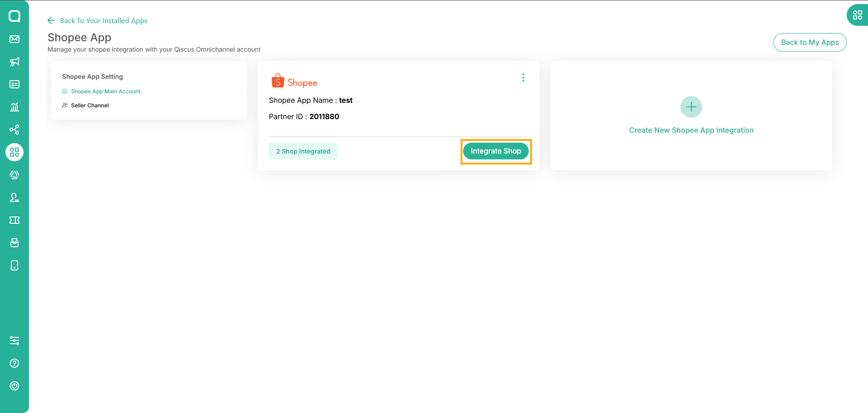
Task: Click the open-envelope box icon in sidebar
Action: coord(14,243)
